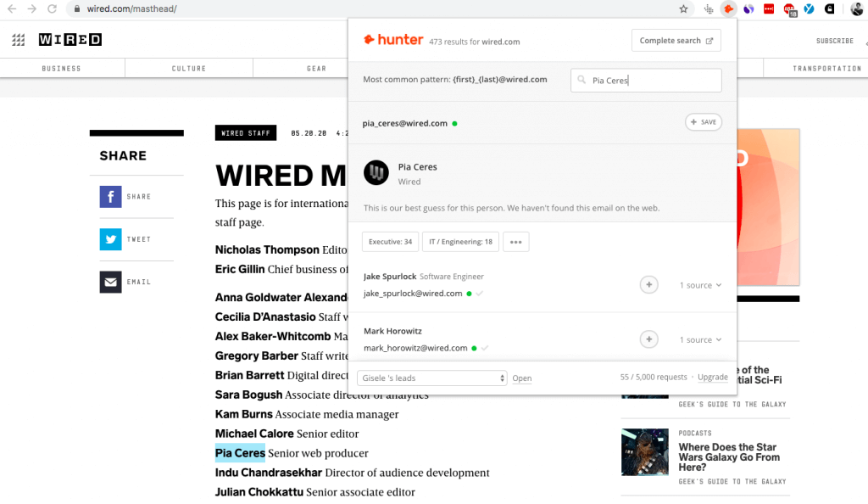Click the magnifier icon in Hunter search box

tap(581, 80)
